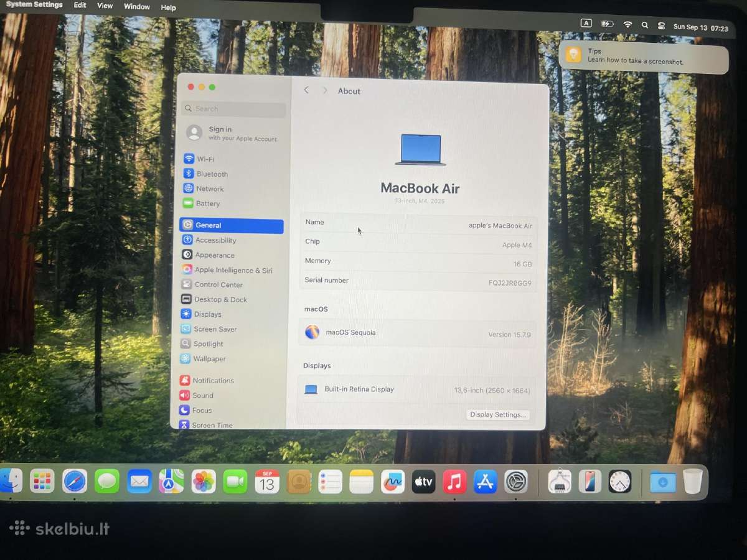This screenshot has height=560, width=747.
Task: Click the 16 GB memory value
Action: point(523,264)
